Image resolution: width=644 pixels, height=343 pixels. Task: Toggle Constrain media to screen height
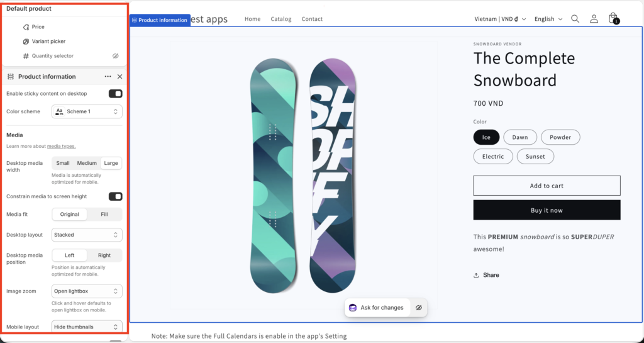[x=116, y=196]
